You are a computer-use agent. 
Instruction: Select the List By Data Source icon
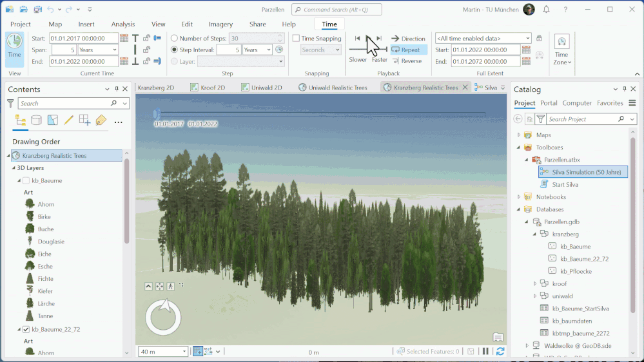(x=37, y=120)
